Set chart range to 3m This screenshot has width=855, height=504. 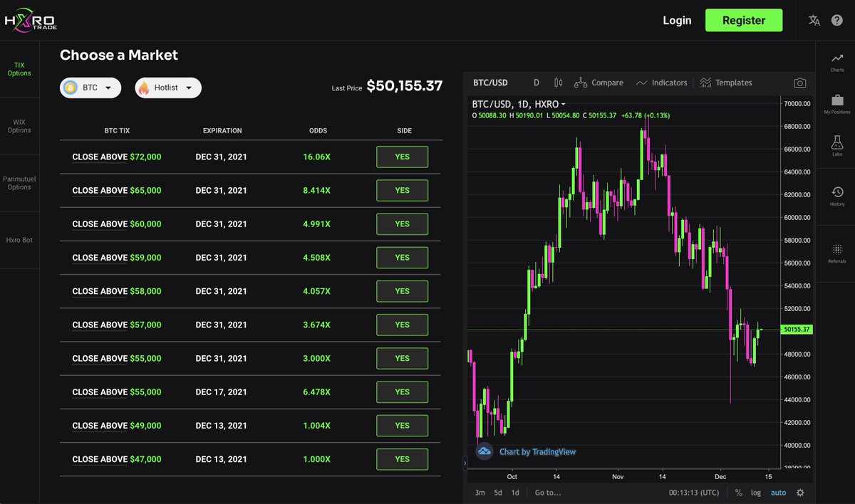point(480,493)
